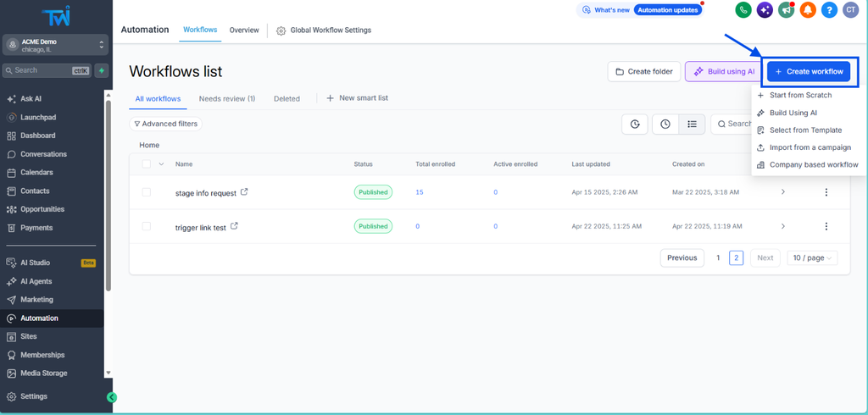The height and width of the screenshot is (415, 868).
Task: Switch to Deleted tab
Action: click(287, 98)
